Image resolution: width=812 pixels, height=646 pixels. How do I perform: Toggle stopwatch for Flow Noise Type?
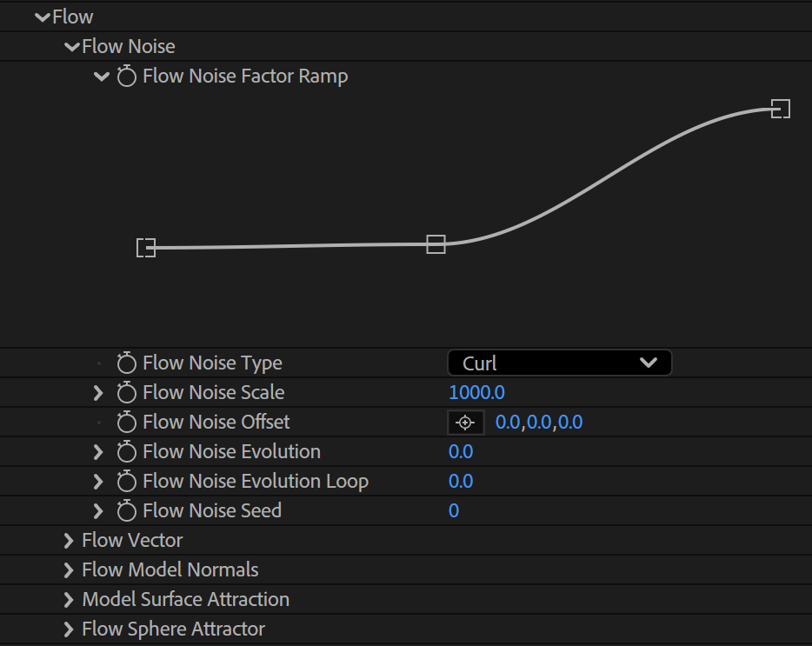tap(126, 363)
